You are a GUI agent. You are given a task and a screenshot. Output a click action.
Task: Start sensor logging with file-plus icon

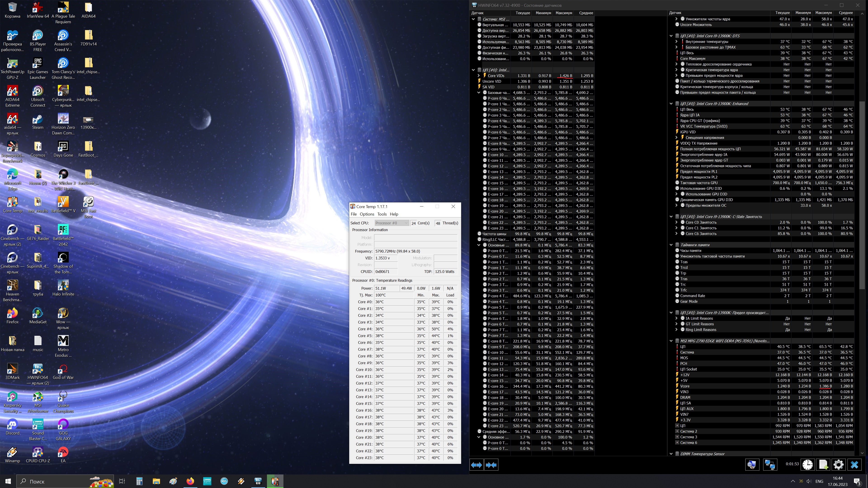click(x=823, y=465)
